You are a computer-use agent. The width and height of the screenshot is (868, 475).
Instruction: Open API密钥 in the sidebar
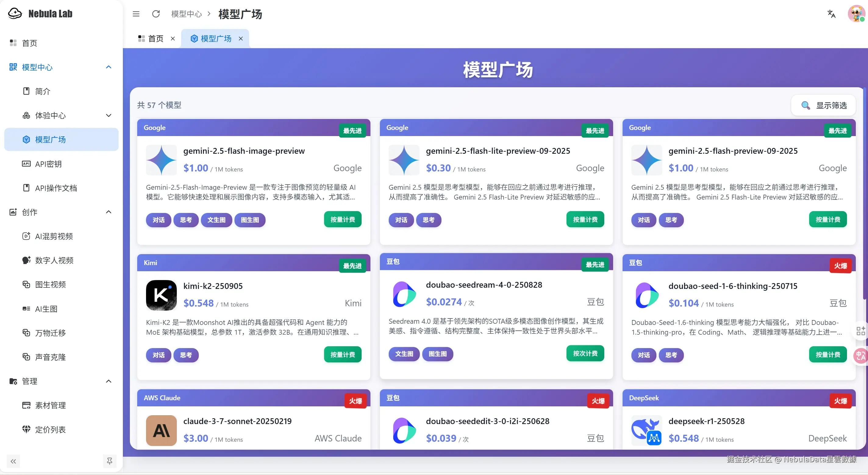pos(48,164)
